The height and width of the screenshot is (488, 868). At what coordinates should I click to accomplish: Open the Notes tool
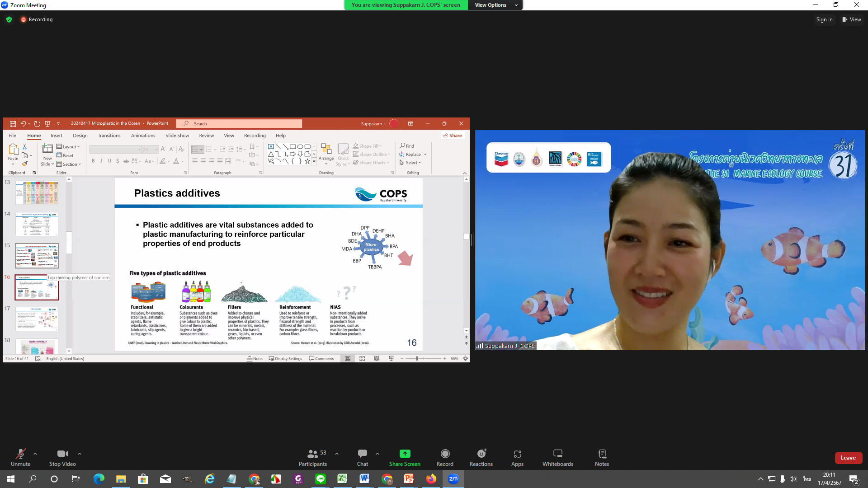click(602, 457)
